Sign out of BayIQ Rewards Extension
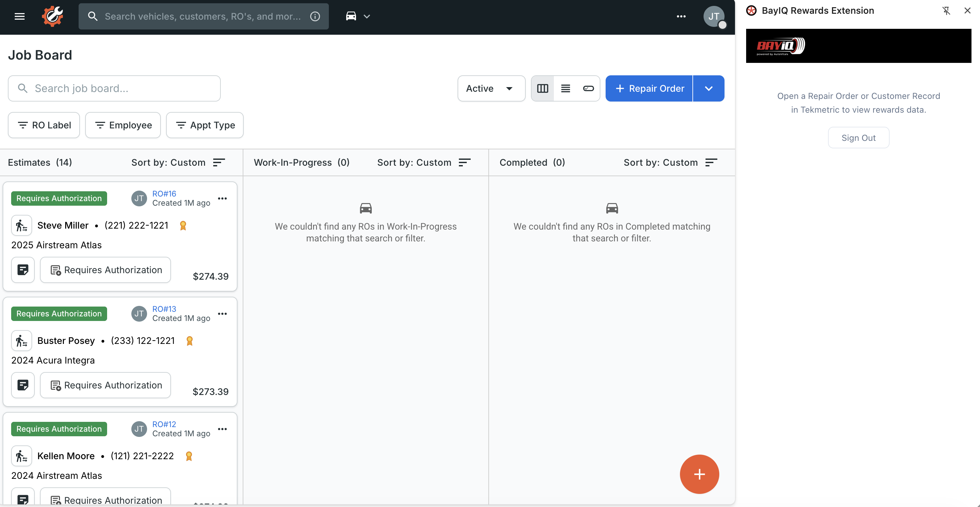This screenshot has height=507, width=980. (x=858, y=138)
